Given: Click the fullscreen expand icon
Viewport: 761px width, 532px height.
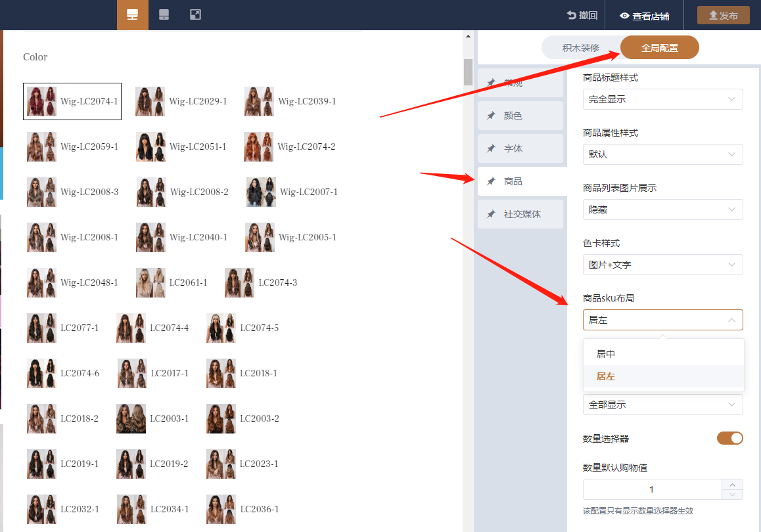Looking at the screenshot, I should tap(195, 15).
